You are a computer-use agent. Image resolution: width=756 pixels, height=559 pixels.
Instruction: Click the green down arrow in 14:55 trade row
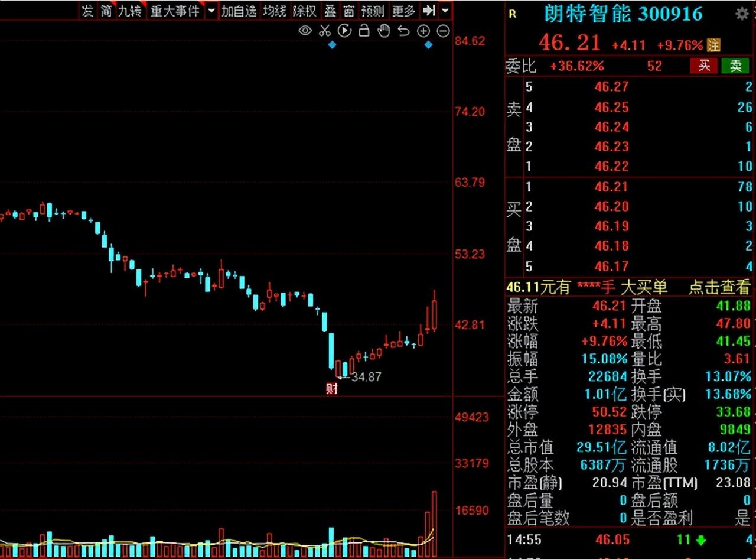(701, 540)
